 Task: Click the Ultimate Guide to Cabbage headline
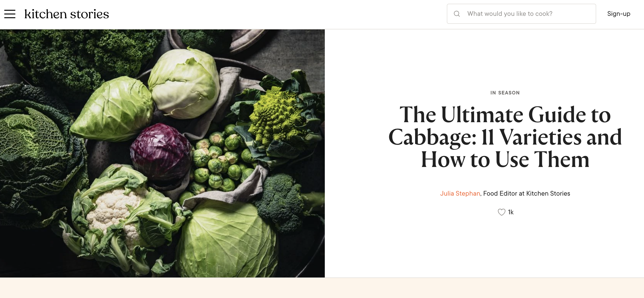click(x=505, y=137)
